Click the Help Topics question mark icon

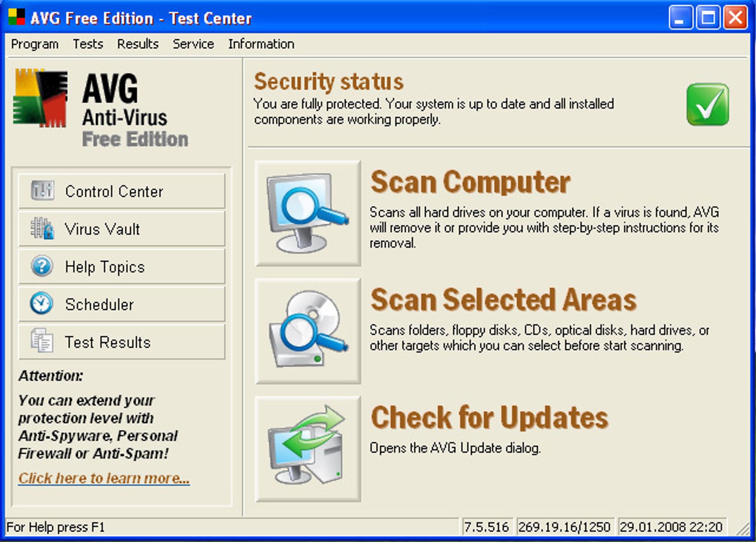click(x=42, y=266)
